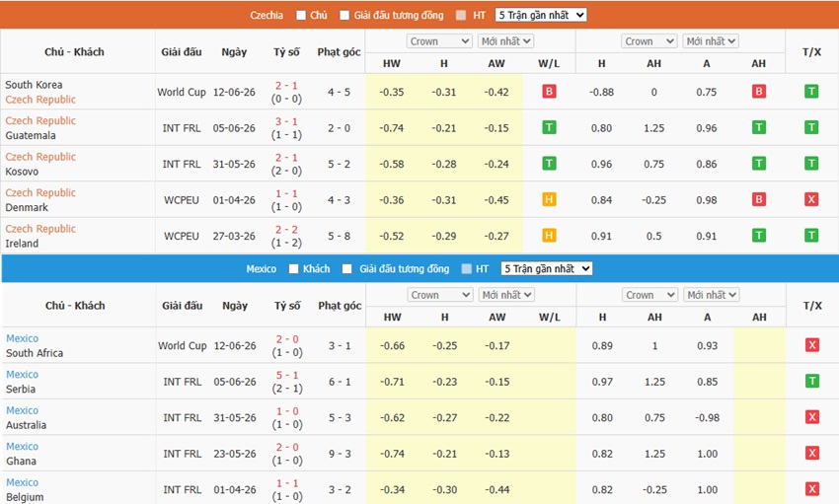839x504 pixels.
Task: Click WCPEU league label in Denmark row
Action: pos(182,200)
